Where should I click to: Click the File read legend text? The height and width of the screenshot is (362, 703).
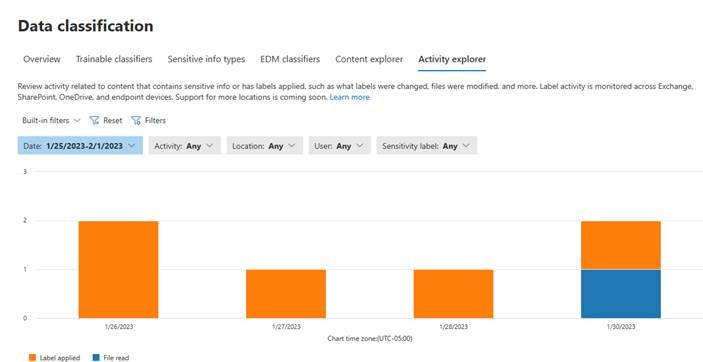click(116, 358)
